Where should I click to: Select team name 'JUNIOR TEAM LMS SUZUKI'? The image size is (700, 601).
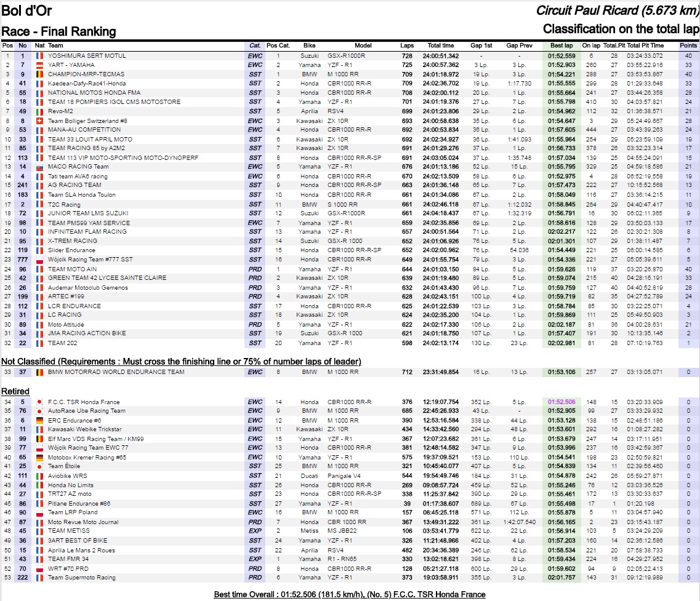click(x=88, y=213)
